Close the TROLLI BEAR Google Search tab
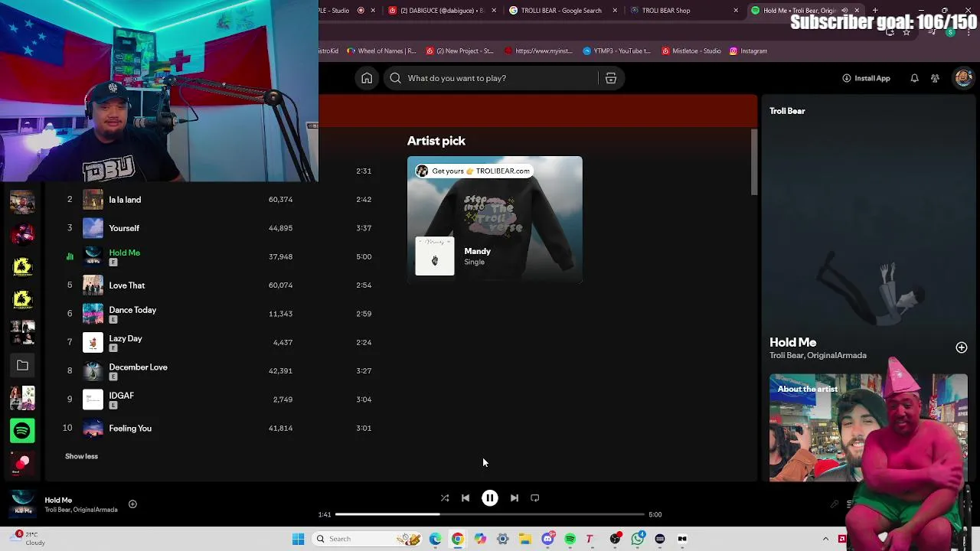980x551 pixels. 615,11
